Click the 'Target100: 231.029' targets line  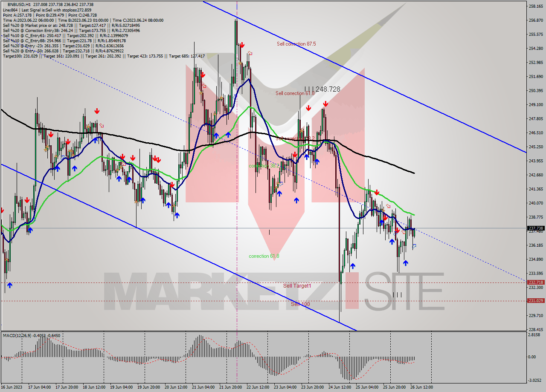tap(104, 56)
